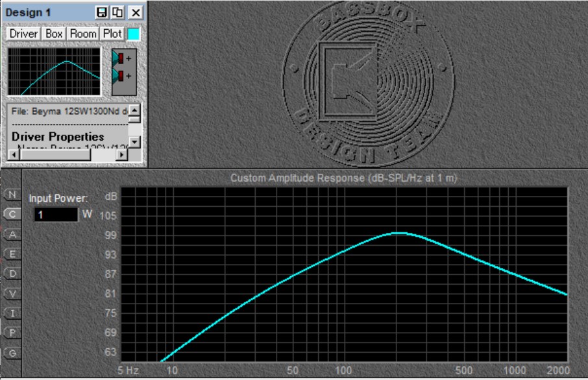Viewport: 588px width, 380px height.
Task: Open the Box tab
Action: (x=54, y=34)
